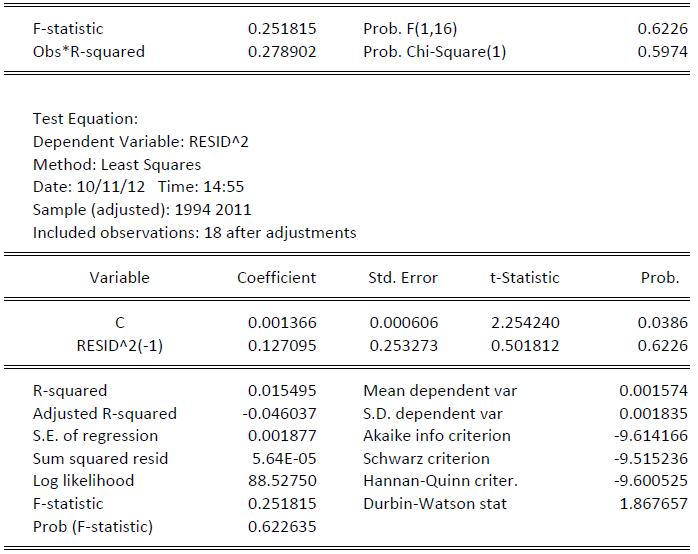Select the Log likelihood value 88.52750
The image size is (698, 554).
(282, 481)
